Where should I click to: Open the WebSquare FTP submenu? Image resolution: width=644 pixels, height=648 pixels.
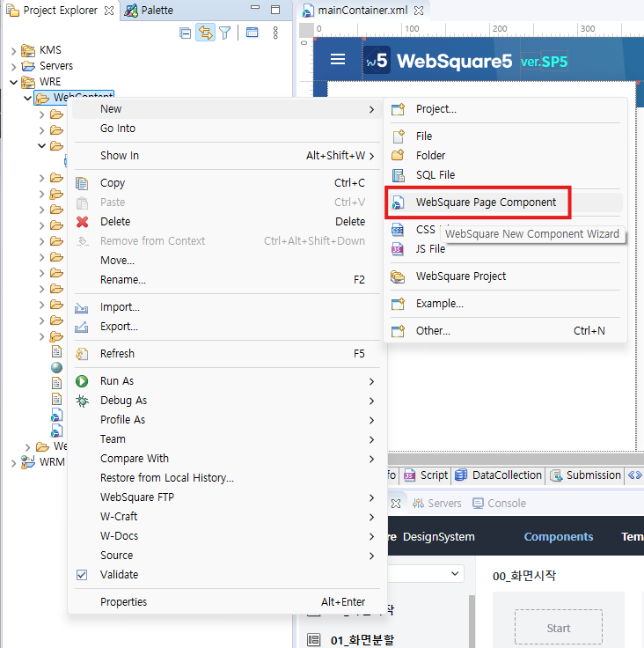pyautogui.click(x=225, y=497)
